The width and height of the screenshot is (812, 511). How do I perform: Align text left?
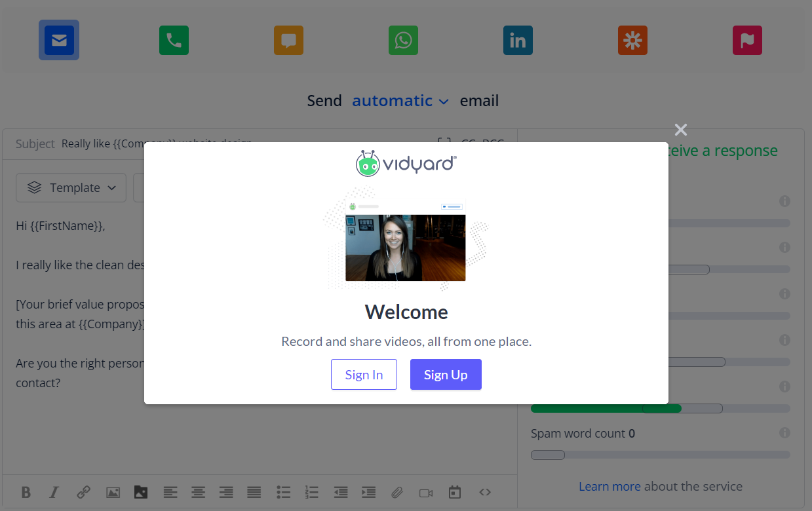tap(170, 492)
